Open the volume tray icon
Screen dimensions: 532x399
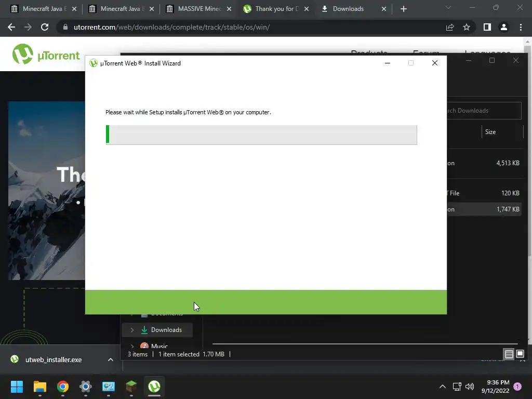point(470,387)
